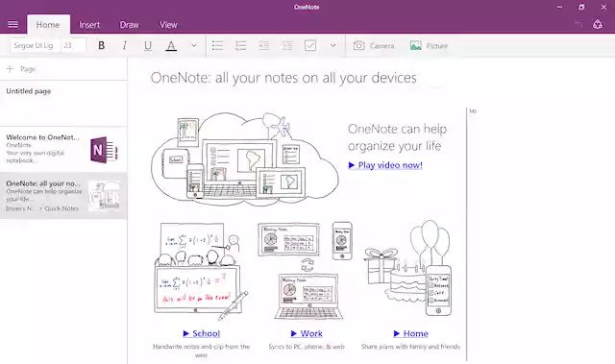Create a numbered list
This screenshot has height=364, width=615.
click(x=241, y=45)
